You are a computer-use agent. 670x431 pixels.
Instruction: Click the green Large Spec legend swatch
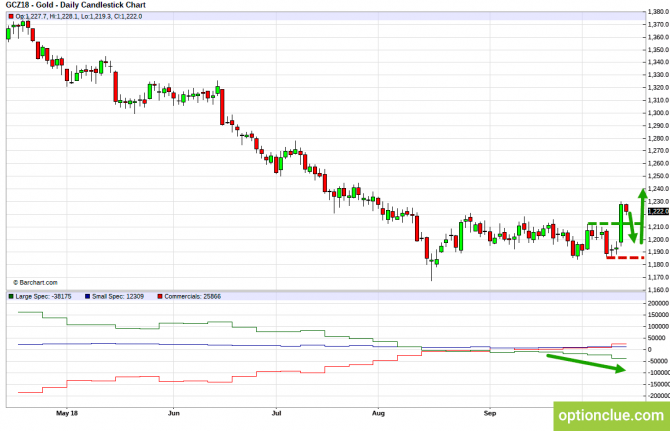[11, 296]
